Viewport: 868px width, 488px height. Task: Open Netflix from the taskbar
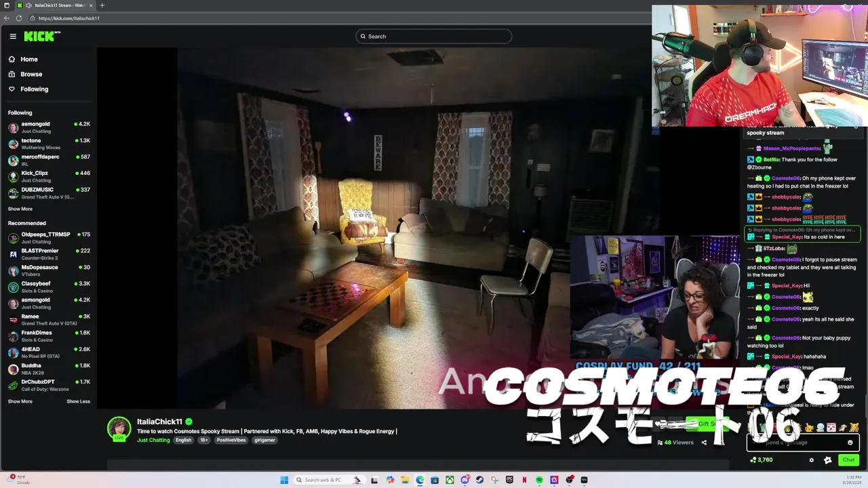[524, 480]
